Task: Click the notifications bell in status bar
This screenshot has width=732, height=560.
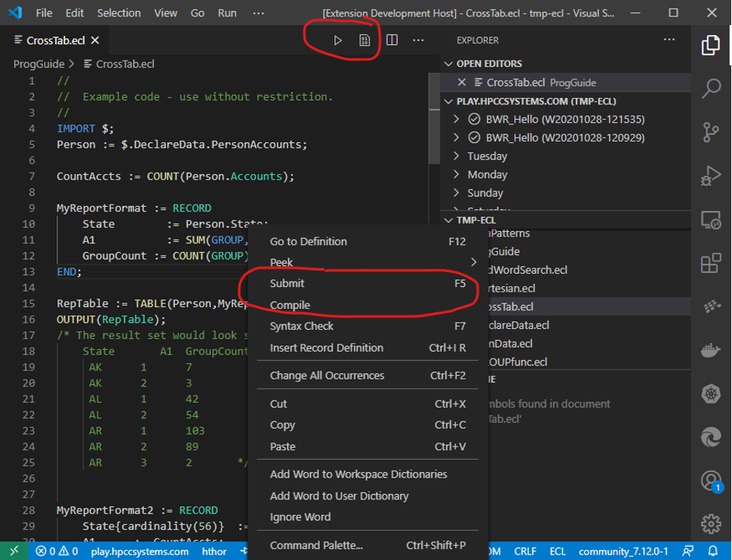Action: point(713,551)
